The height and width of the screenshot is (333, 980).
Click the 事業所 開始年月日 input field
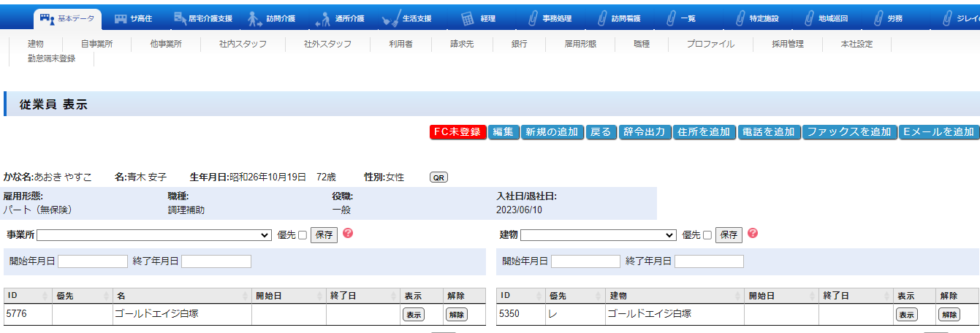(93, 261)
